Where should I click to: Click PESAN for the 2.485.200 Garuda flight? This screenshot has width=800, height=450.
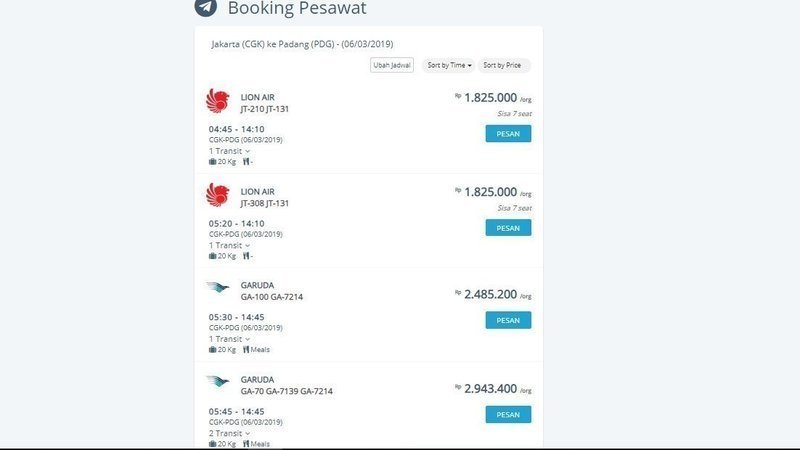(508, 320)
